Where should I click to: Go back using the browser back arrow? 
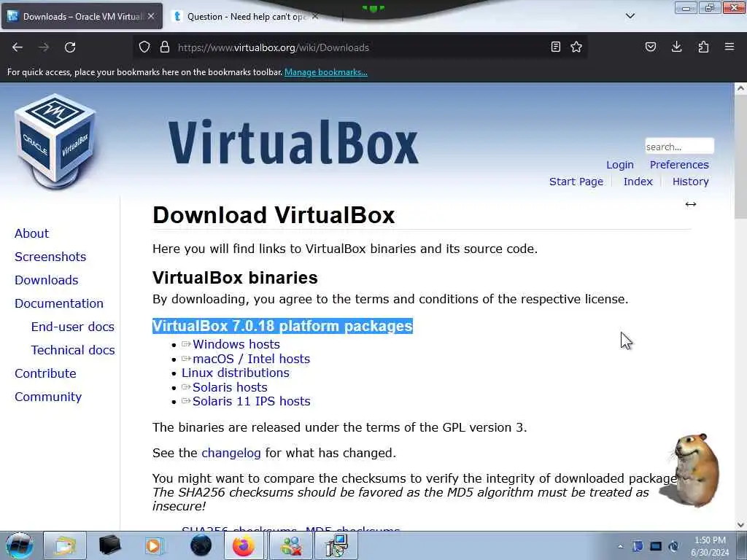coord(18,47)
